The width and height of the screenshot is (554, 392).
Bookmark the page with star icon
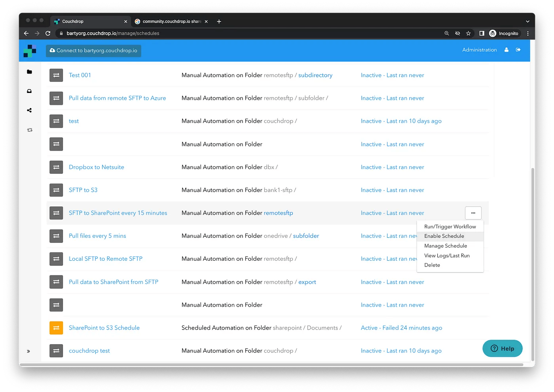point(468,34)
